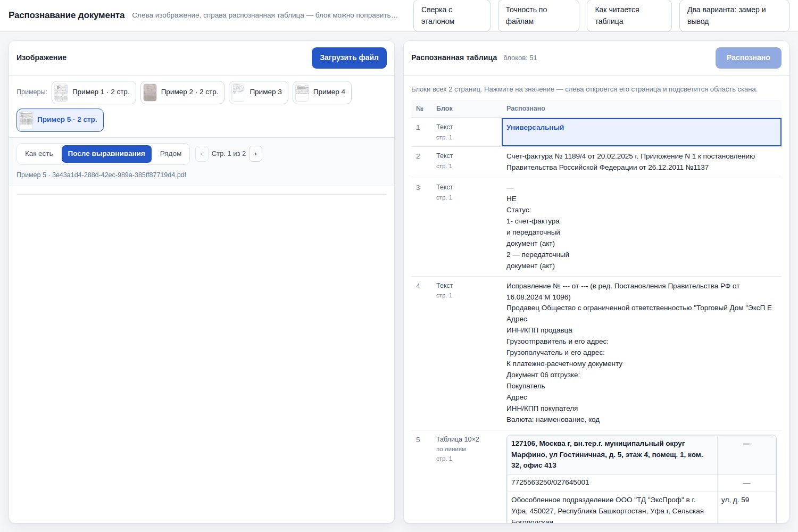This screenshot has width=798, height=532.
Task: Select the "После выравнивания" view mode
Action: coord(106,154)
